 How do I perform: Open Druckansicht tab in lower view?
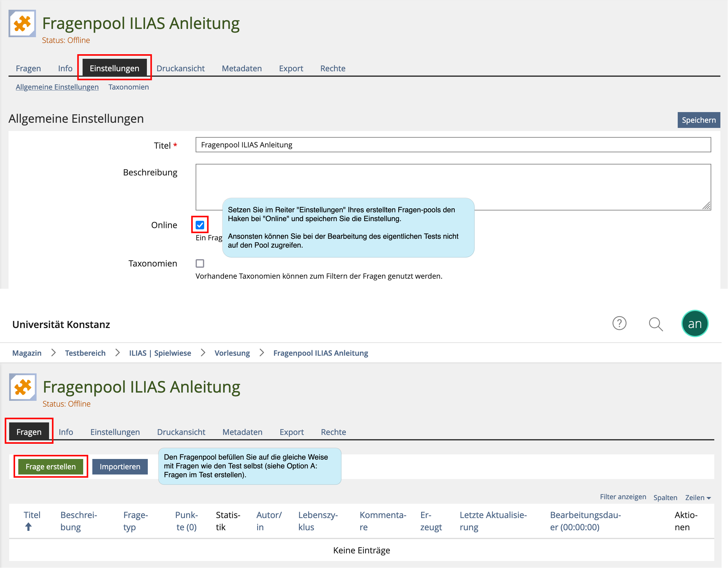181,432
